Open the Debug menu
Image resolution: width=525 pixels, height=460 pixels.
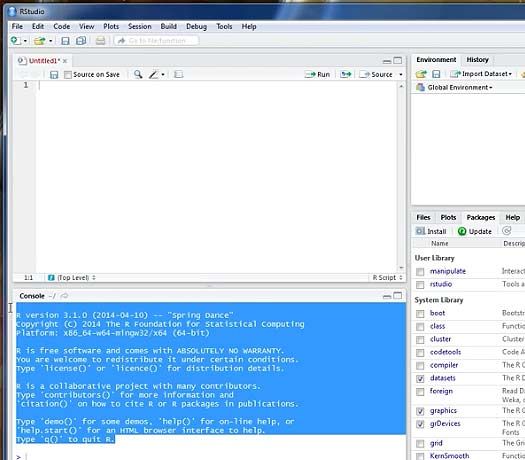click(x=196, y=26)
